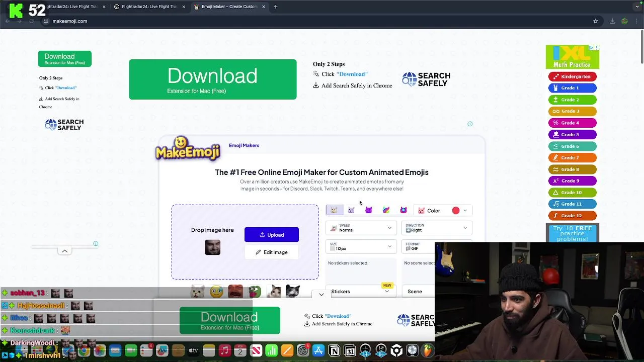Click the red color swatch
The width and height of the screenshot is (644, 362).
point(456,211)
